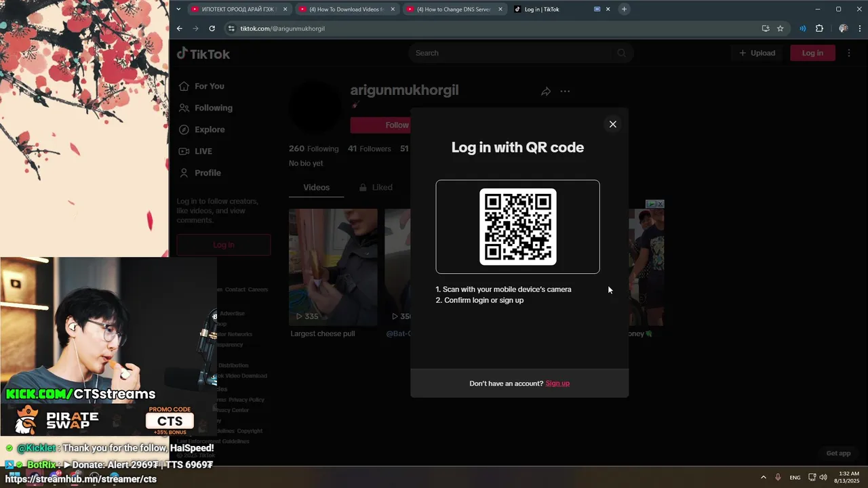The image size is (868, 488).
Task: Click the install app icon in address bar
Action: coord(766,28)
